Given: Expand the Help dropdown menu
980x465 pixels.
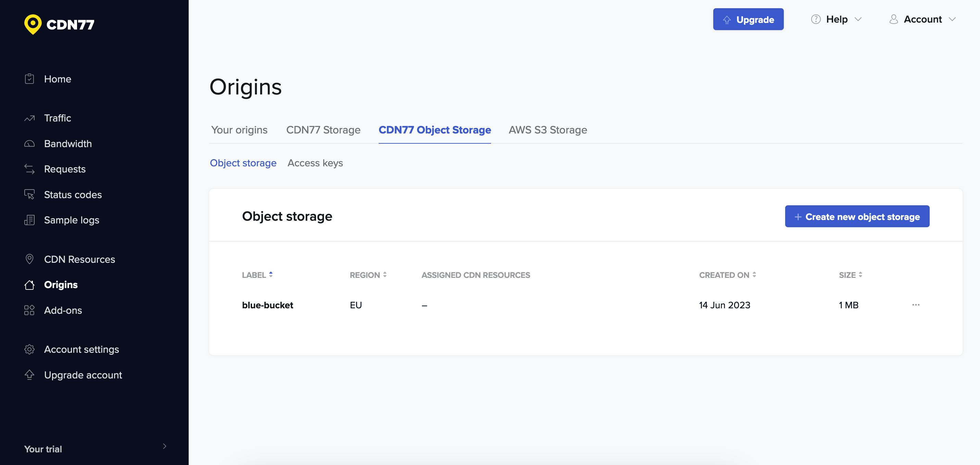Looking at the screenshot, I should coord(836,20).
